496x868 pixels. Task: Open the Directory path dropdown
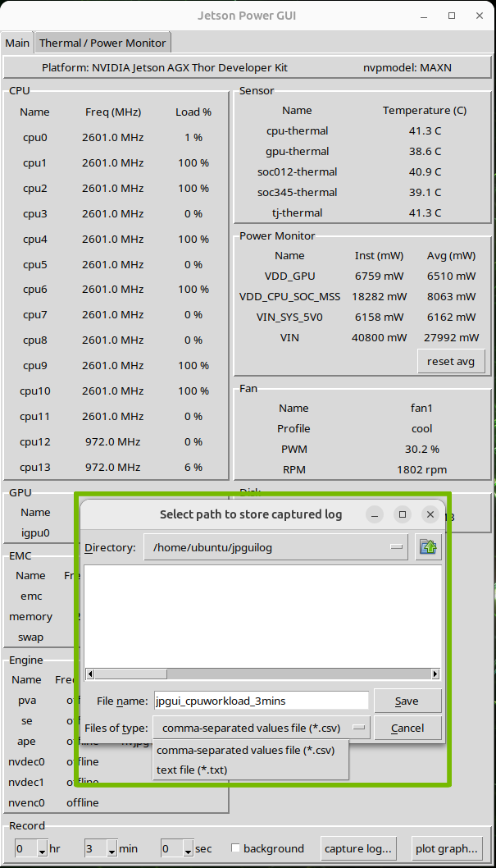(x=397, y=547)
